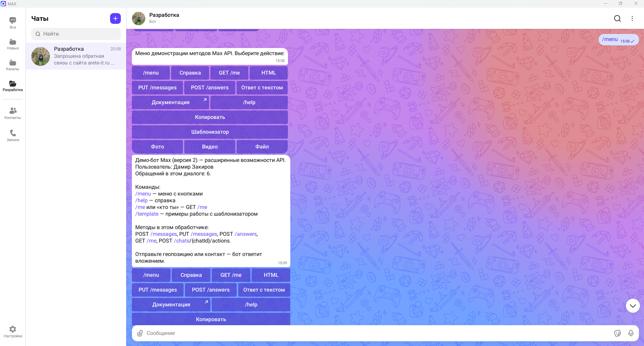Open the Новые folder in sidebar

(13, 44)
